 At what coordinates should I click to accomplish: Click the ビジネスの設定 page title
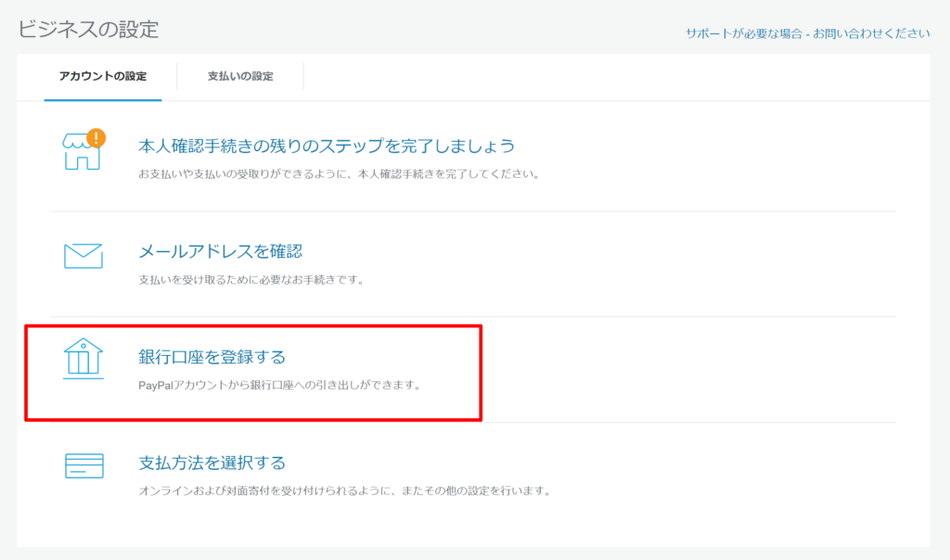coord(88,29)
